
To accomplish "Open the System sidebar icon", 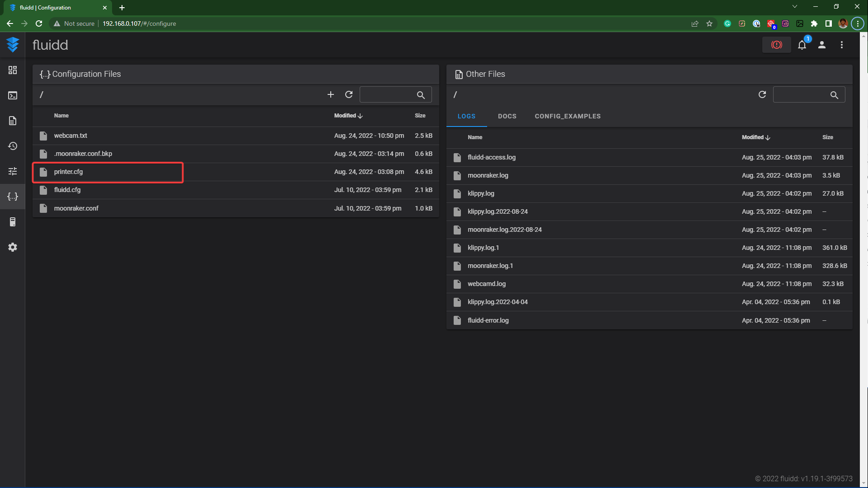I will (13, 222).
